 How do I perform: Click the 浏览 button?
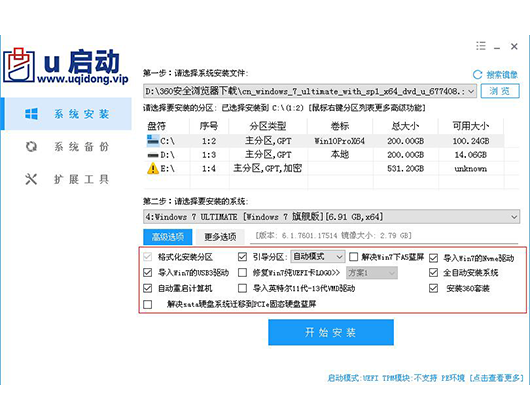click(x=500, y=91)
